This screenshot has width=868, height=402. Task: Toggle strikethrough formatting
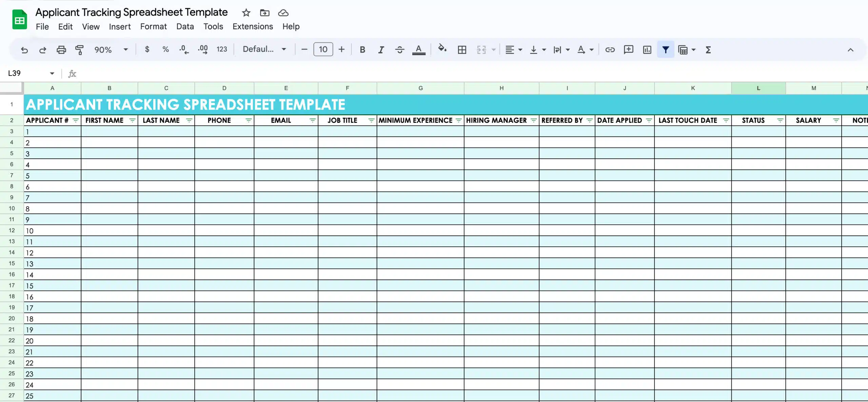pos(399,50)
